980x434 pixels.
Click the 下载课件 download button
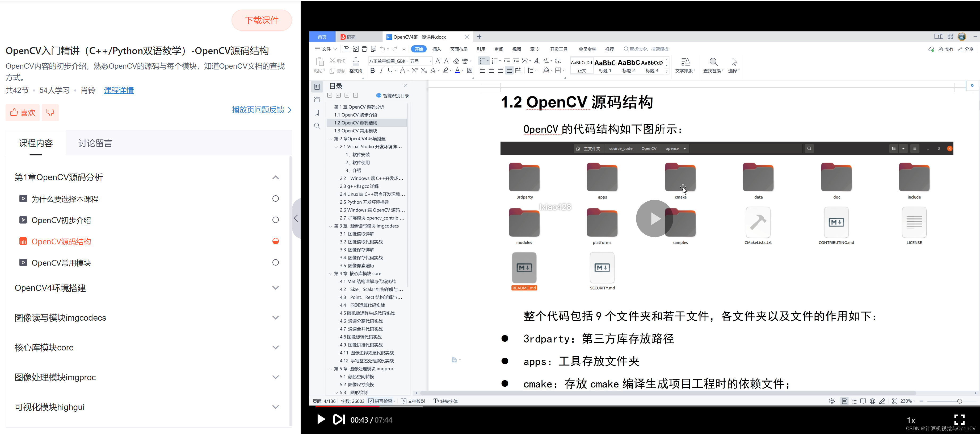[x=262, y=20]
